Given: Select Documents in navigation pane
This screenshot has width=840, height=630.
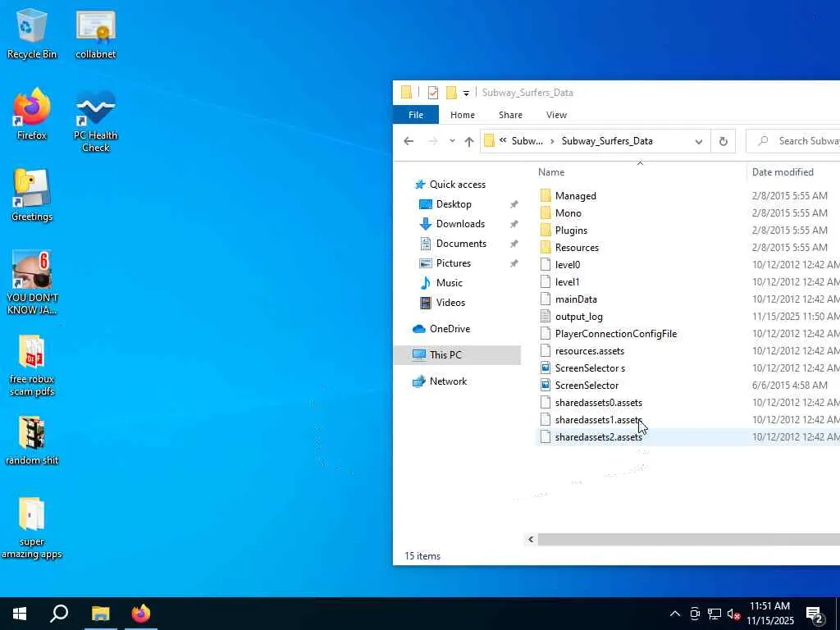Looking at the screenshot, I should point(461,244).
